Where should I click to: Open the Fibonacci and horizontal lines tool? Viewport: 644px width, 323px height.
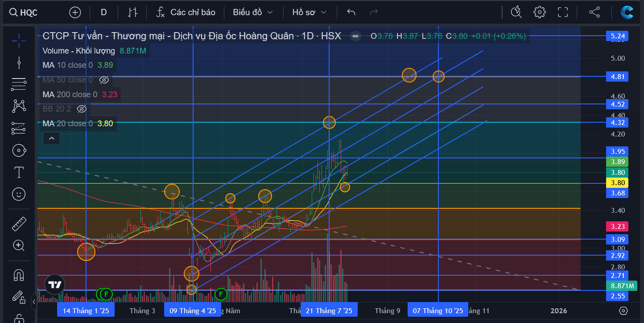coord(19,84)
